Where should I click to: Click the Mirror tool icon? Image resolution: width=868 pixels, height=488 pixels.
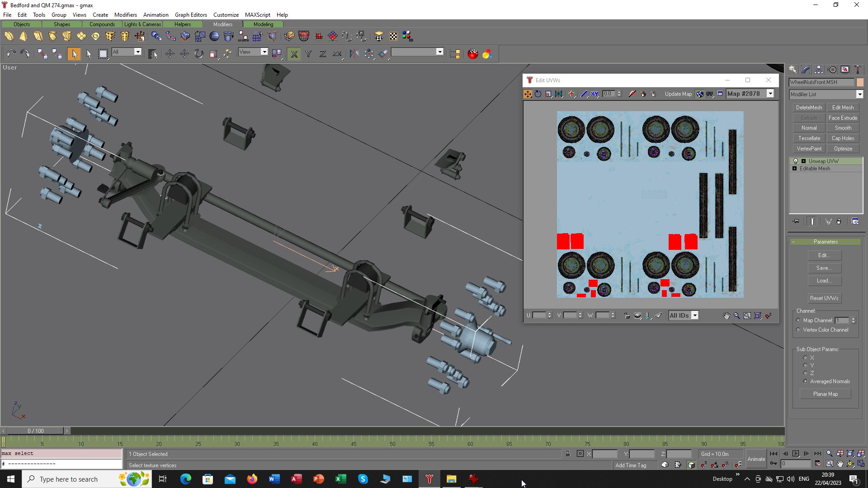354,54
